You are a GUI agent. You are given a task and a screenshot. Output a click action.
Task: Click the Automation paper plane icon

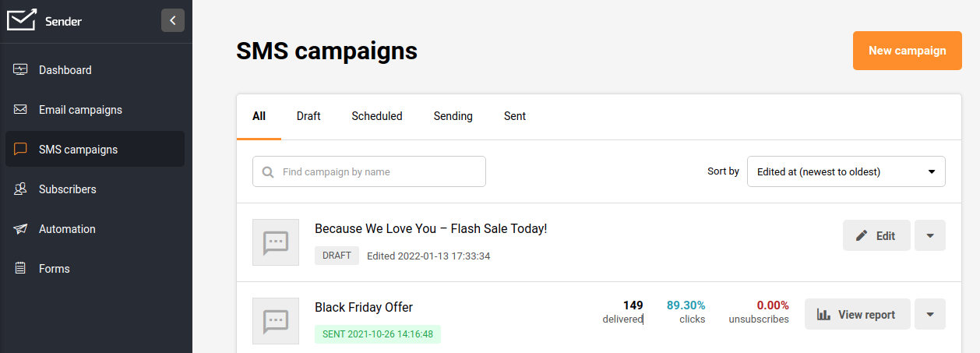tap(21, 229)
